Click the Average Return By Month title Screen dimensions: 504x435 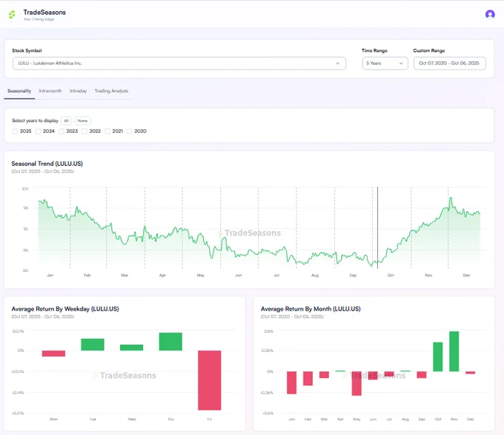click(311, 309)
